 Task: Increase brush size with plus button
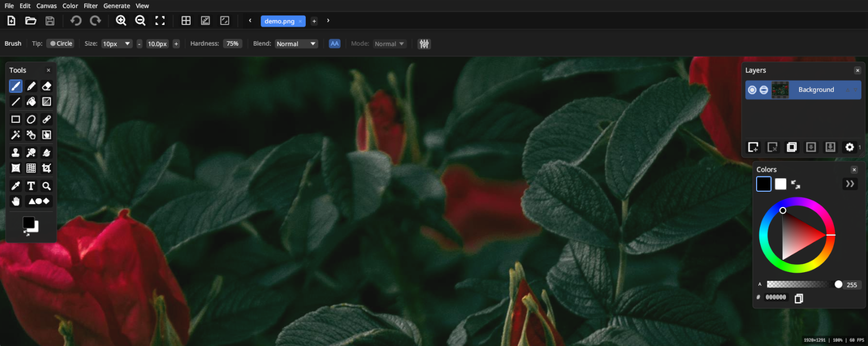[176, 44]
